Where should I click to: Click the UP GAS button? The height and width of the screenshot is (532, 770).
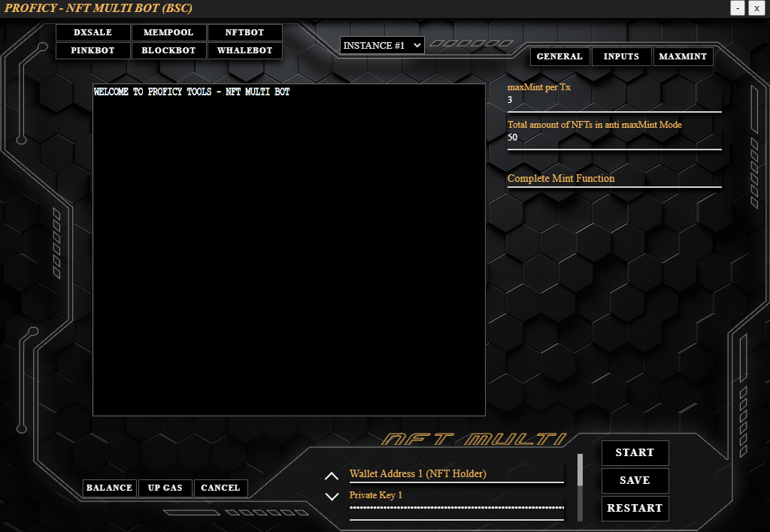(x=165, y=488)
